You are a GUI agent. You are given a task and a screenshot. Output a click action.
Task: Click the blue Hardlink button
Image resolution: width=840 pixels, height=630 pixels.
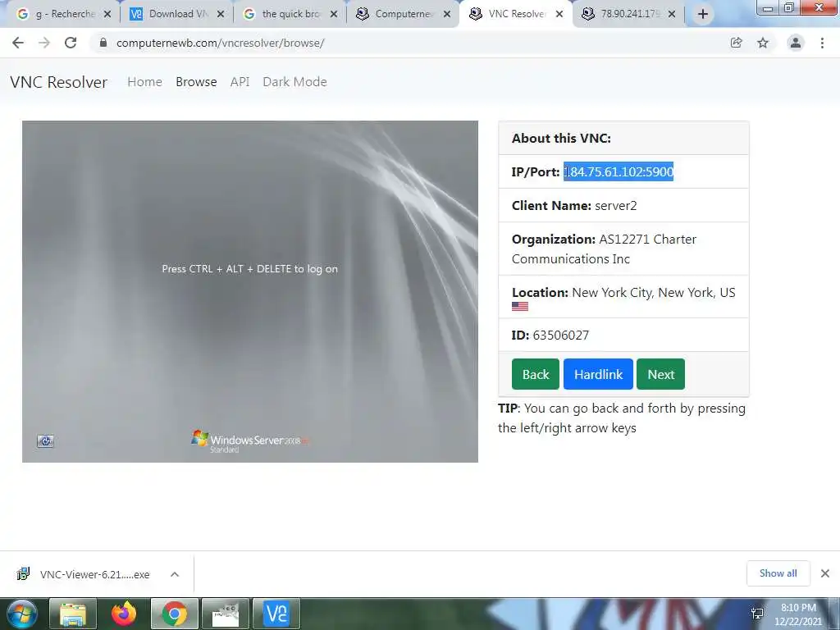click(598, 374)
